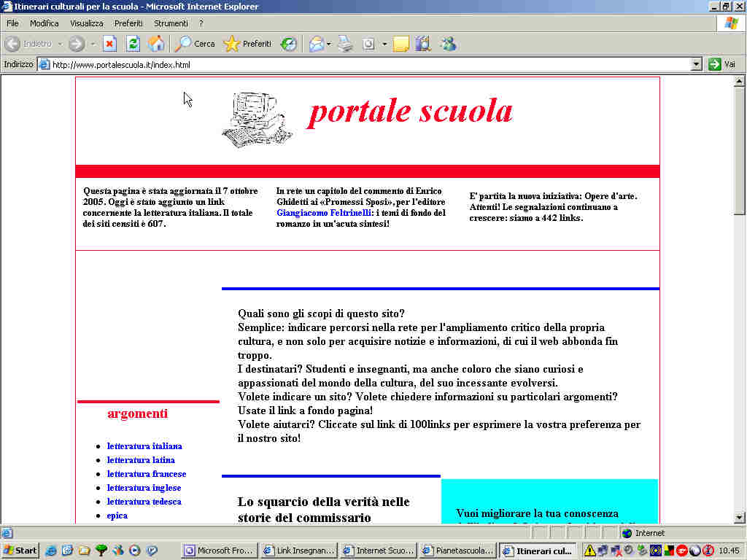Click the vertical scrollbar thumb
Image resolution: width=747 pixels, height=560 pixels.
tap(739, 151)
